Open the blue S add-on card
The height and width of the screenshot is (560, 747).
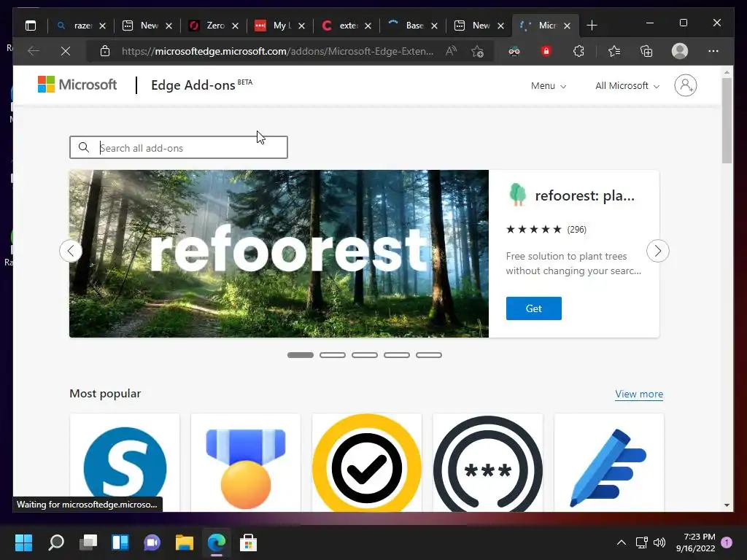125,463
